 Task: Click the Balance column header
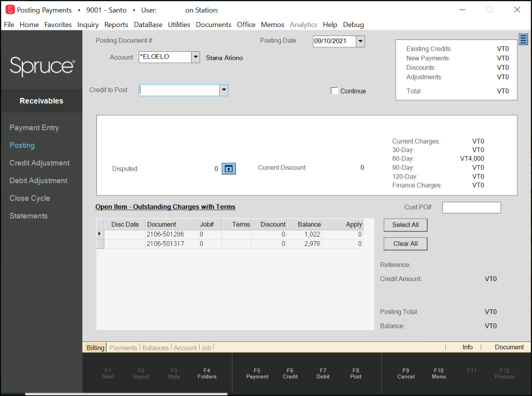tap(304, 224)
